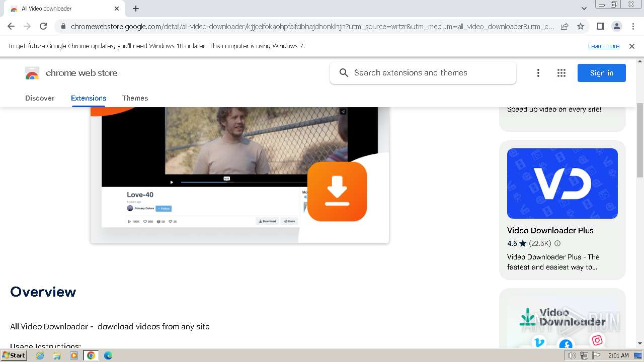644x362 pixels.
Task: Click the Chrome taskbar icon
Action: 91,355
